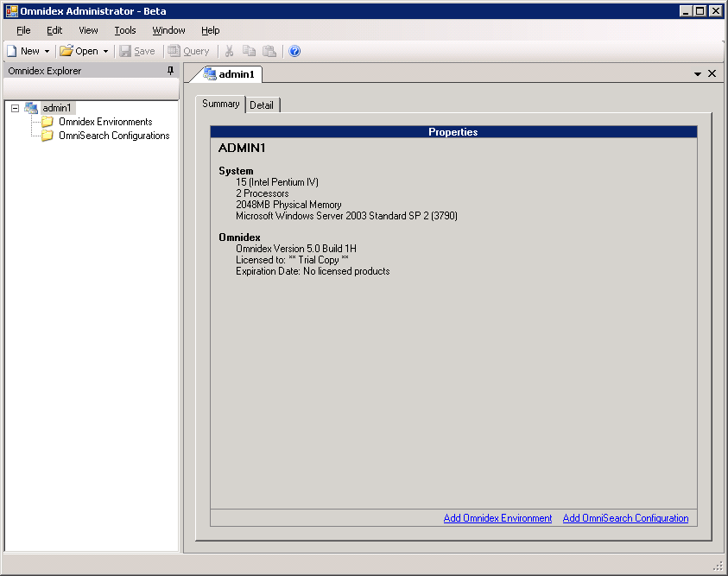This screenshot has width=728, height=576.
Task: Click the Help question mark icon
Action: [294, 51]
